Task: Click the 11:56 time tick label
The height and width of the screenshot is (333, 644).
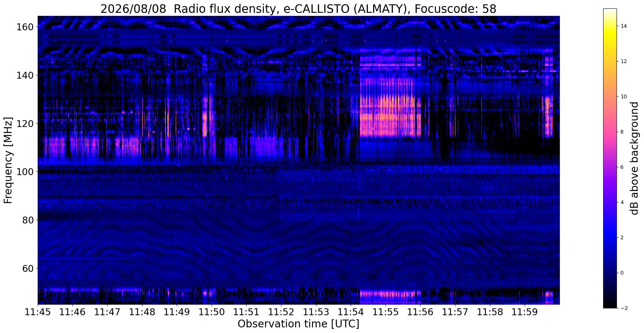Action: click(x=421, y=312)
